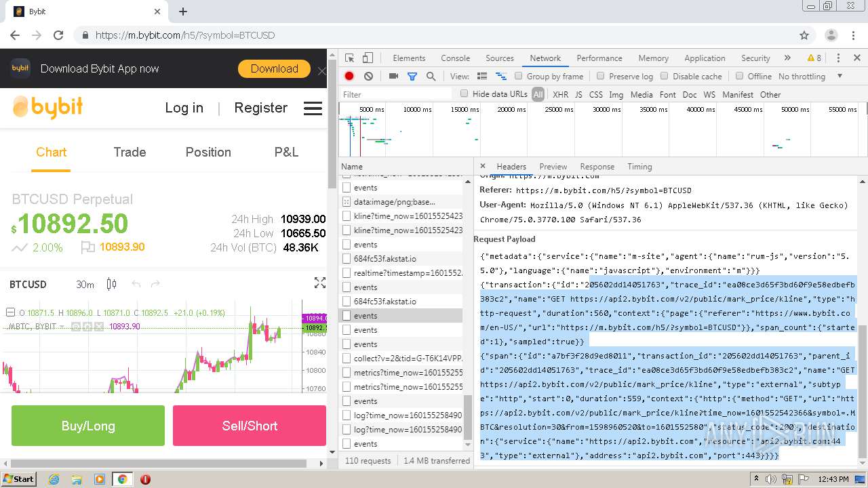Enable the Group by frame checkbox

pyautogui.click(x=518, y=76)
